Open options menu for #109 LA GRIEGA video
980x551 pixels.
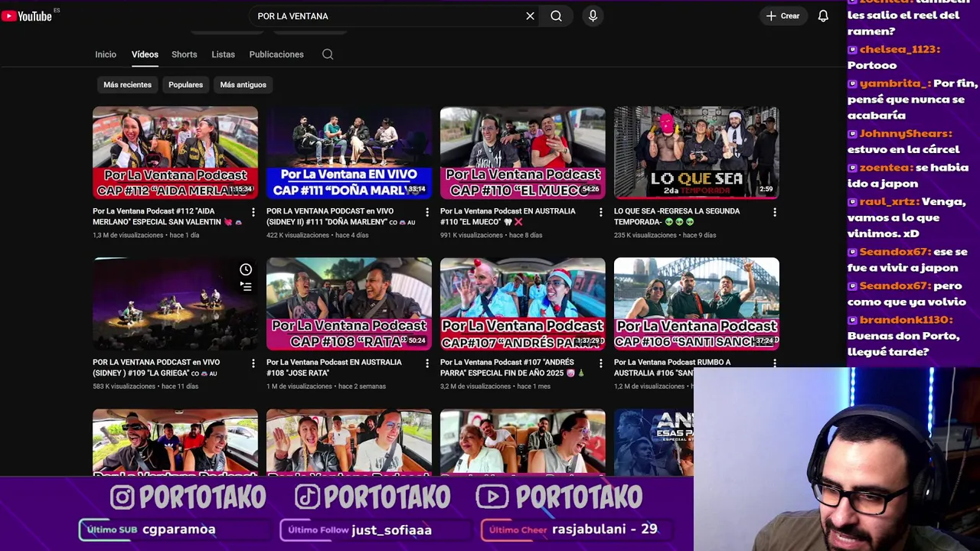[253, 364]
